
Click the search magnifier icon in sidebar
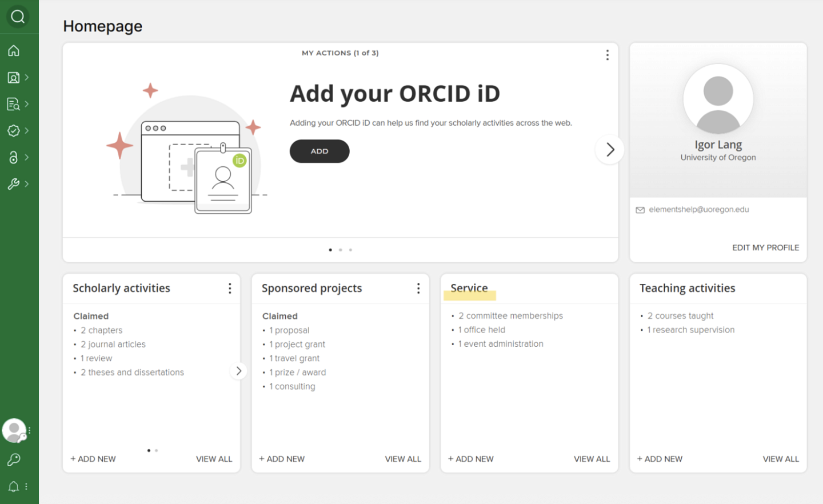click(x=18, y=17)
